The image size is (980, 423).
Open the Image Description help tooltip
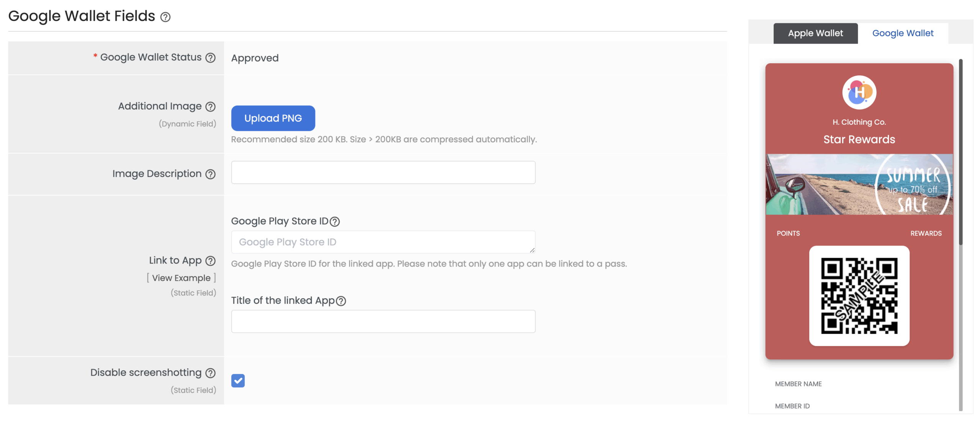[210, 174]
